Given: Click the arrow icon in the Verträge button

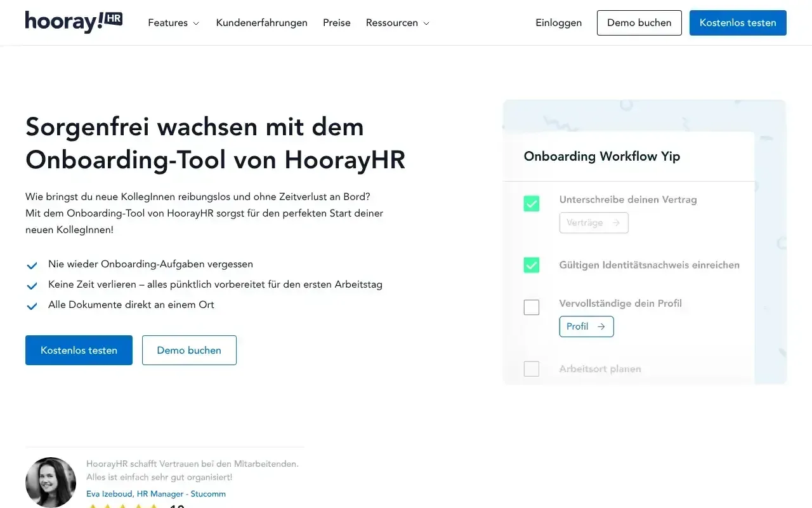Looking at the screenshot, I should (617, 223).
